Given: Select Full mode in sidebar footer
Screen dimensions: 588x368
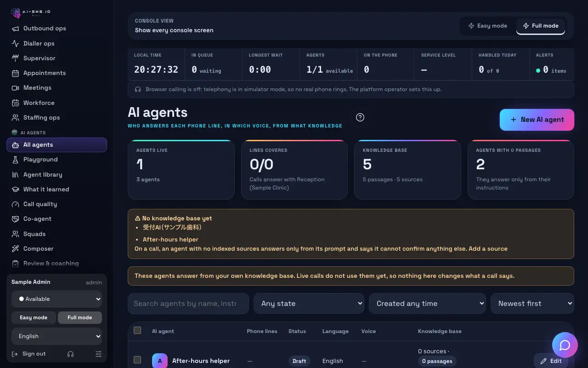Looking at the screenshot, I should tap(80, 317).
